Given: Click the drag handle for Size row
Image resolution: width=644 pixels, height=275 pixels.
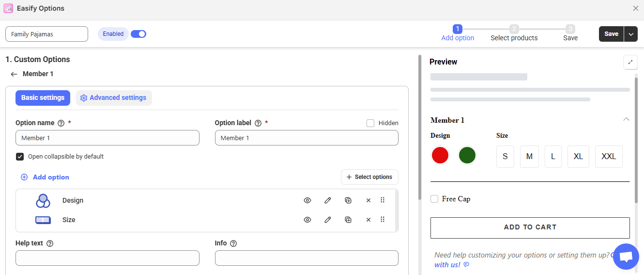Looking at the screenshot, I should click(x=383, y=220).
